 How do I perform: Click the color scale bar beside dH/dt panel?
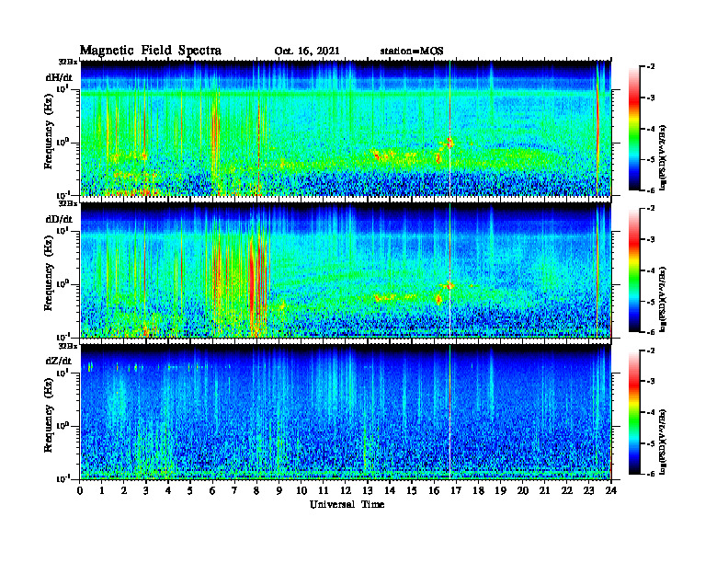point(634,129)
